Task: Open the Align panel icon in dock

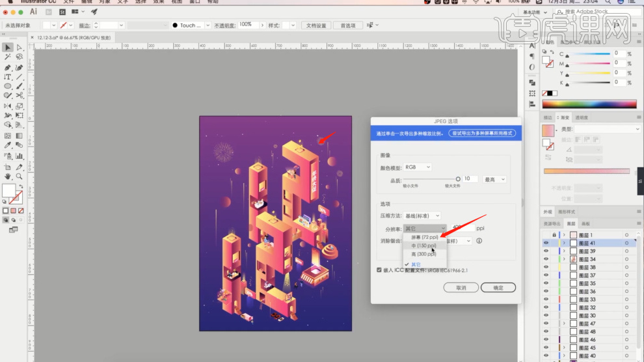Action: (532, 104)
